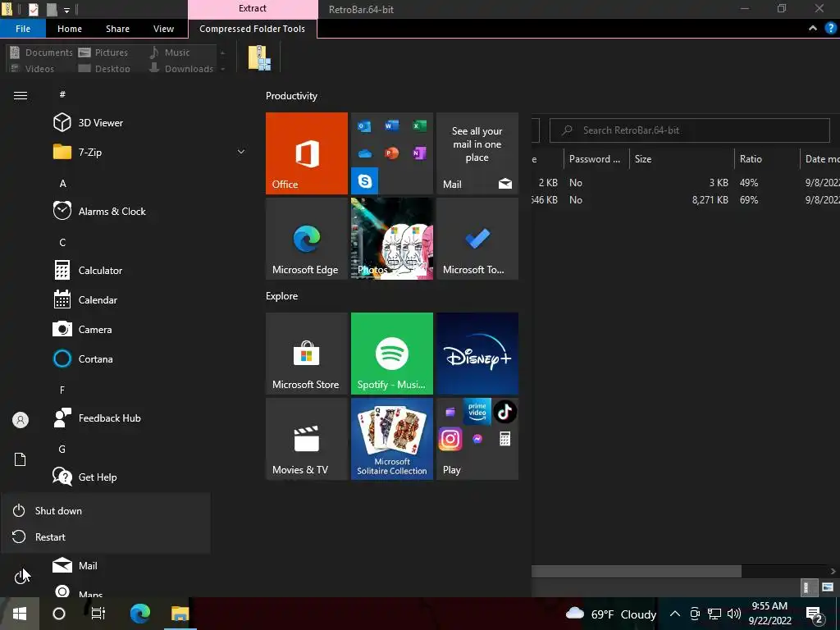Open the user account icon
The image size is (840, 630).
[21, 420]
